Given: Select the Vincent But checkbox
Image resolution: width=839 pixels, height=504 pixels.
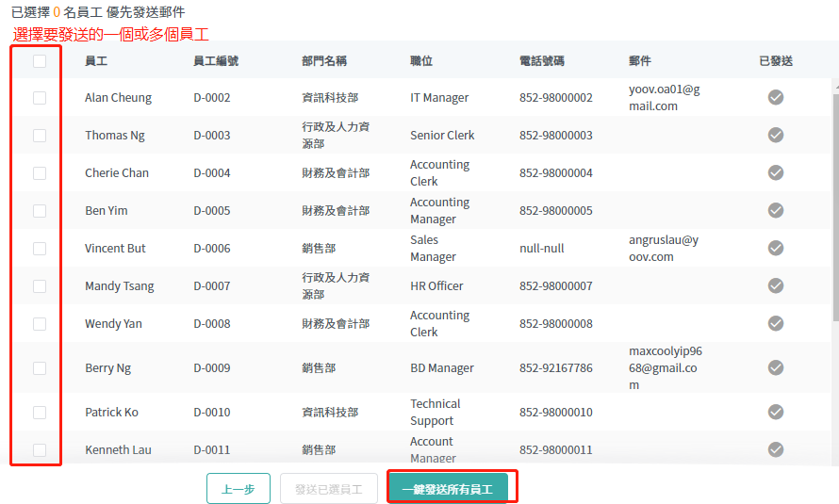Looking at the screenshot, I should [40, 249].
